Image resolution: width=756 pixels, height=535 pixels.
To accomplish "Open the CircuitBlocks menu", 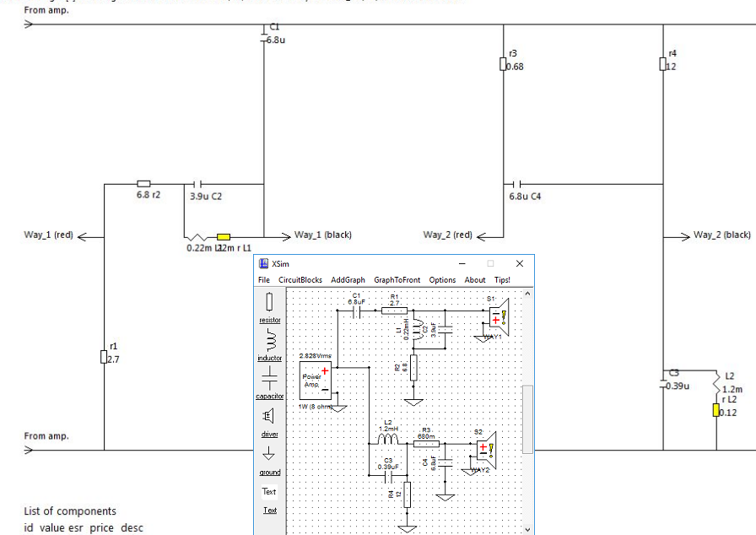I will (x=300, y=280).
